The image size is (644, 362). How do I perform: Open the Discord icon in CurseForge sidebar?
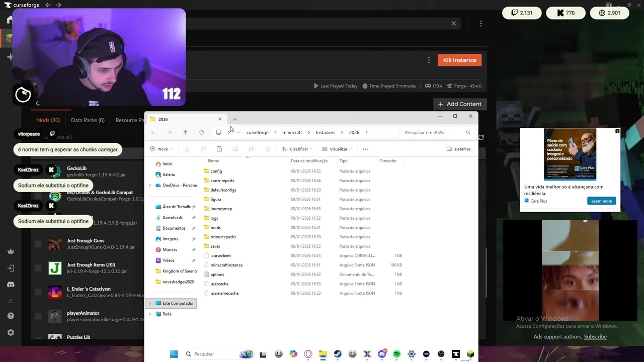[x=11, y=285]
